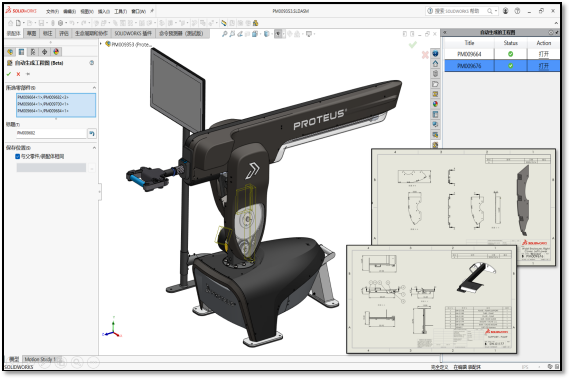The image size is (571, 380).
Task: Switch to the PropertyManager tab icon
Action: coord(21,52)
